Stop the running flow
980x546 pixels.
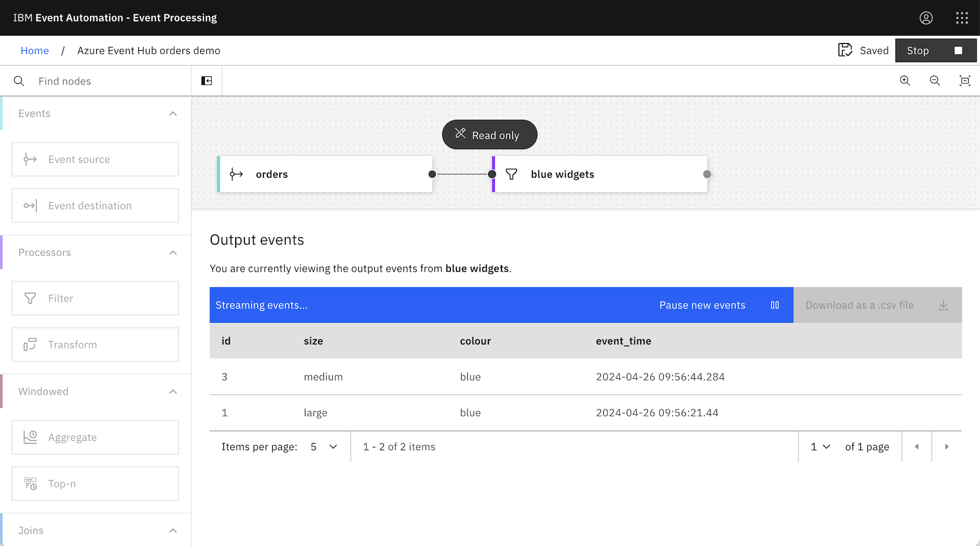click(x=935, y=51)
